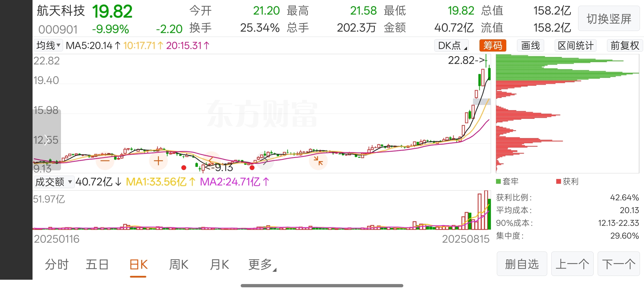644x293 pixels.
Task: Click the first red dot marker
Action: coord(184,168)
